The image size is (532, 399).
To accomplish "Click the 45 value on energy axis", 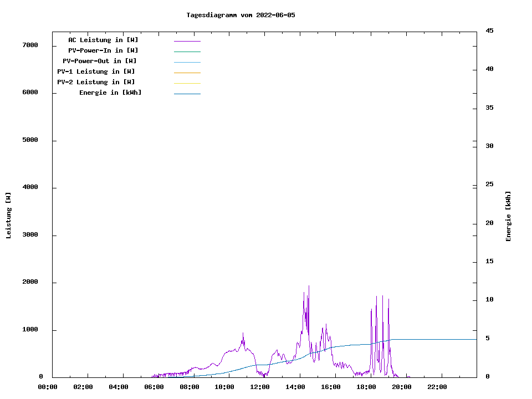I will [x=489, y=31].
